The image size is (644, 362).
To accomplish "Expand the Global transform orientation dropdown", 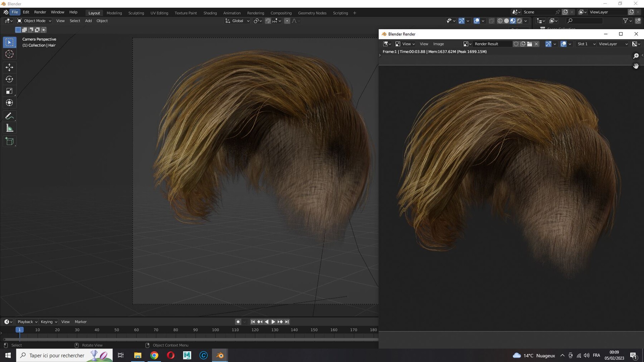I will pyautogui.click(x=237, y=21).
